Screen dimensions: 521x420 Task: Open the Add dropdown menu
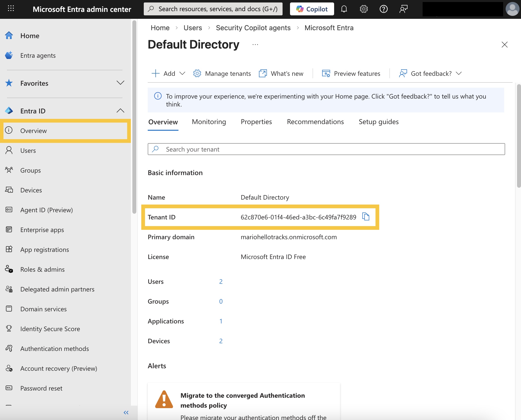pyautogui.click(x=169, y=74)
